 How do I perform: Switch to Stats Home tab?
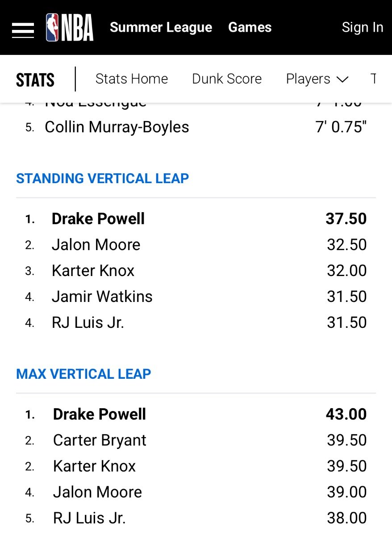click(x=132, y=79)
